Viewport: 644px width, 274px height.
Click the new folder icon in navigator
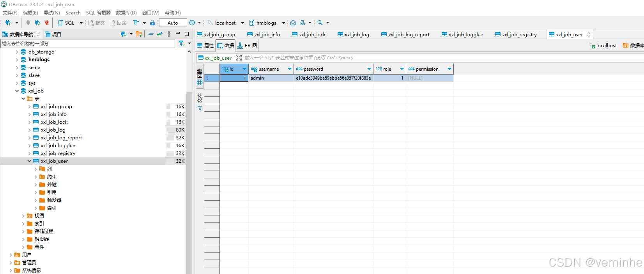139,34
